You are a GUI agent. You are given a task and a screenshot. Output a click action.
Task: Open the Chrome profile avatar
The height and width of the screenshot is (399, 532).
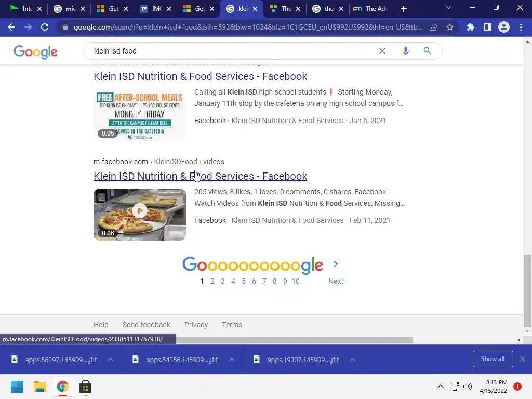coord(504,27)
